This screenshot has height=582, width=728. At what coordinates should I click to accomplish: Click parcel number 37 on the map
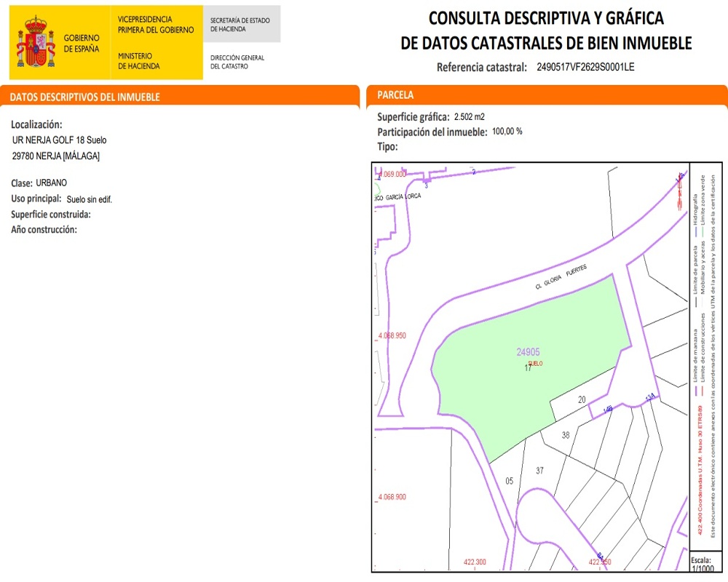[539, 471]
